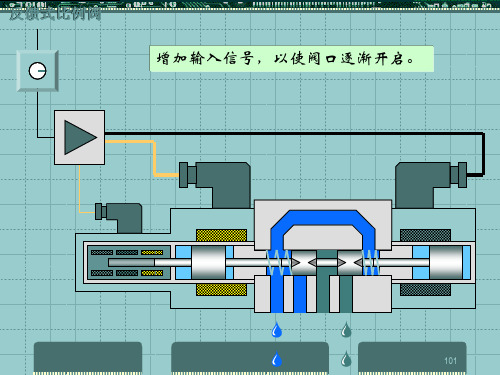This screenshot has width=500, height=375.
Task: Click the bottom right block labeled 101
Action: pyautogui.click(x=412, y=357)
